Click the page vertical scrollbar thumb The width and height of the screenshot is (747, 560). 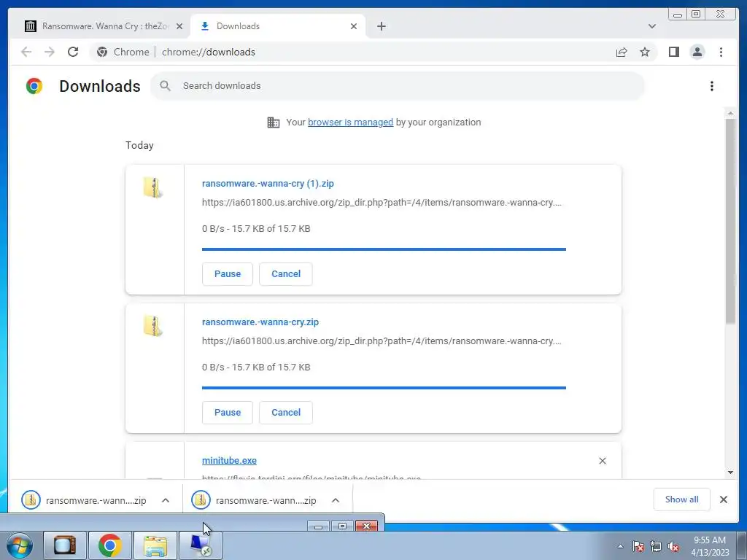pos(730,220)
